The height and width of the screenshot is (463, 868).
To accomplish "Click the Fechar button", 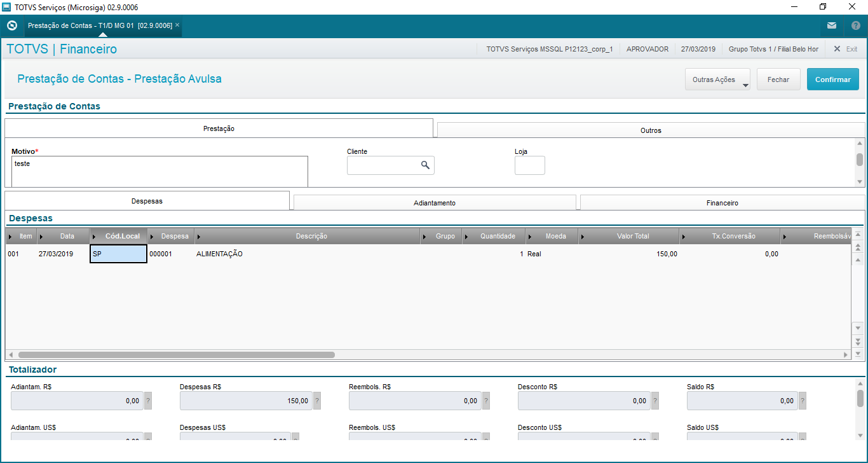I will 778,79.
